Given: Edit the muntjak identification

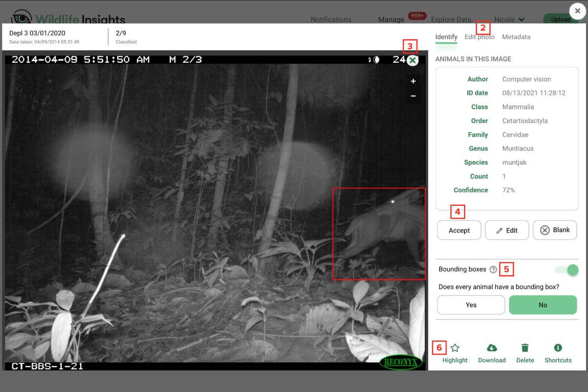Looking at the screenshot, I should click(x=507, y=230).
